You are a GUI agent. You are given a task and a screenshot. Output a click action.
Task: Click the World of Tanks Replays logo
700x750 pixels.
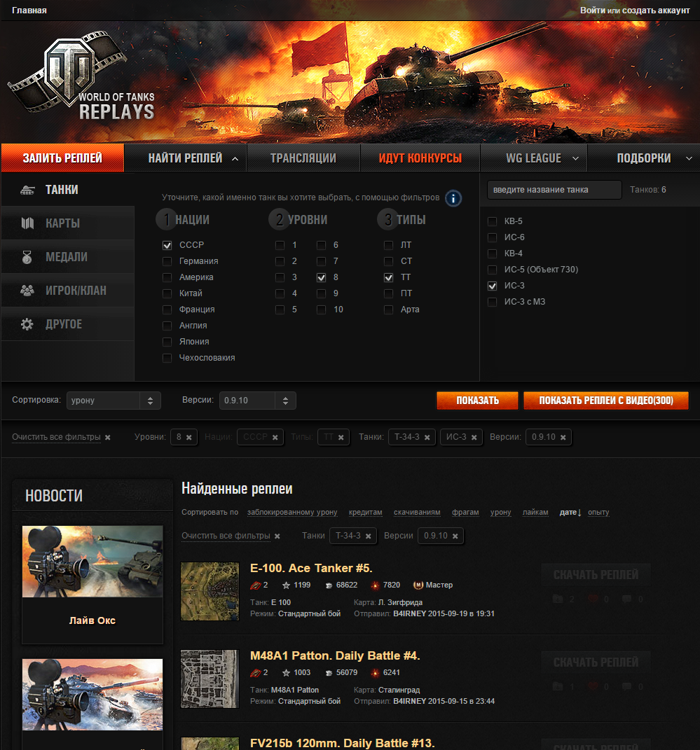point(81,75)
